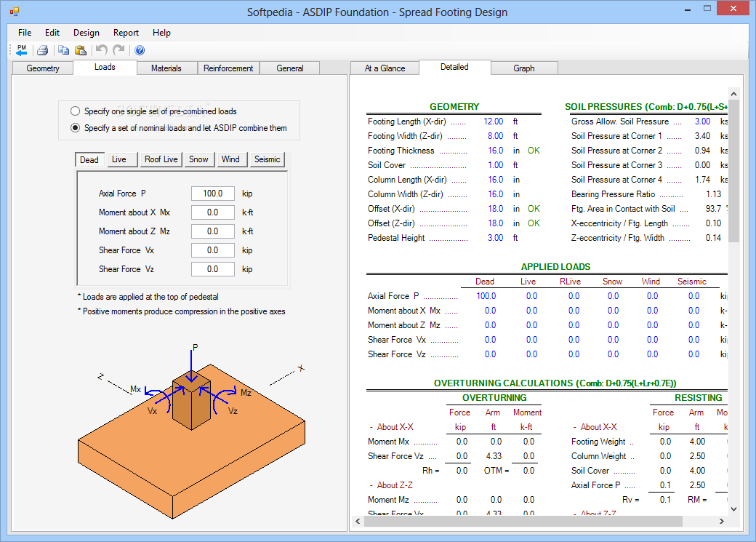
Task: Click Dead Axial Force value 100.0 in Applied Loads
Action: point(486,296)
